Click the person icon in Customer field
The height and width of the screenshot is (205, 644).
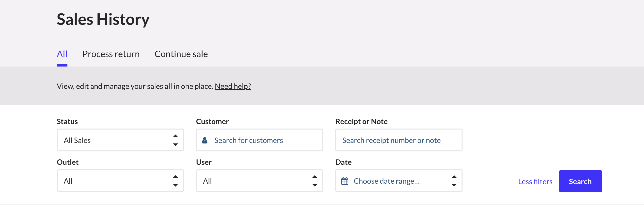(205, 140)
